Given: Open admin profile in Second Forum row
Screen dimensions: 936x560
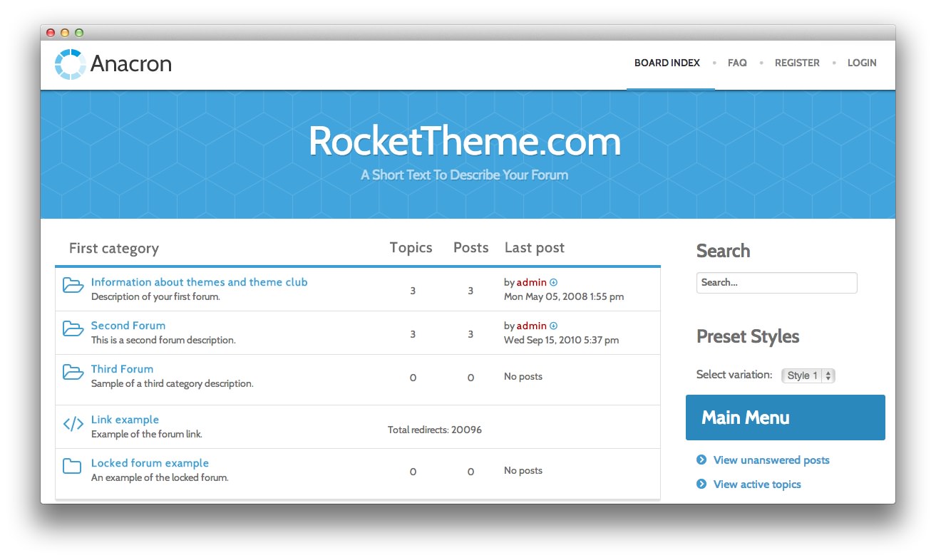Looking at the screenshot, I should (x=532, y=326).
